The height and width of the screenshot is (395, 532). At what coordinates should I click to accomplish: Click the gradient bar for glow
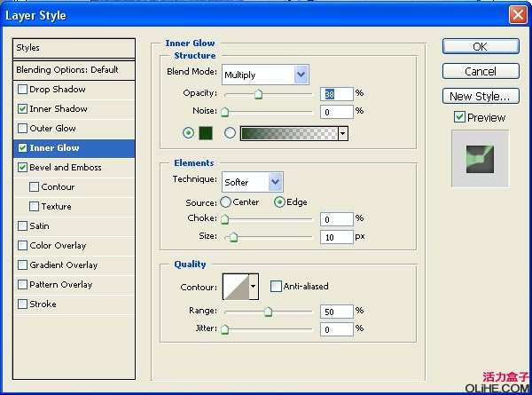[289, 133]
